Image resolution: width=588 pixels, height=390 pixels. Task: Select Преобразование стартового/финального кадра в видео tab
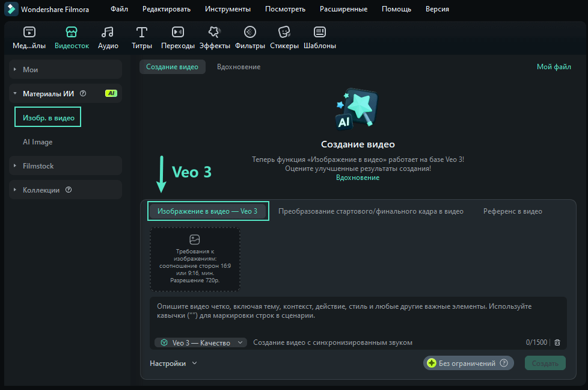[370, 211]
